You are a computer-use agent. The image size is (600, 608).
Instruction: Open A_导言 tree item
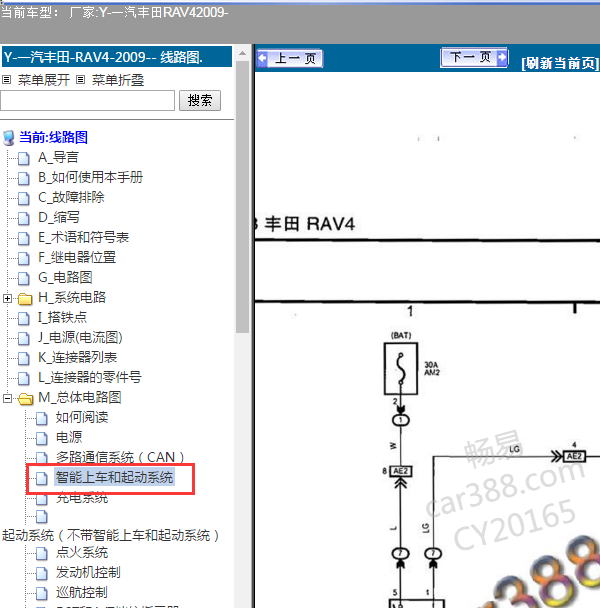pos(58,157)
